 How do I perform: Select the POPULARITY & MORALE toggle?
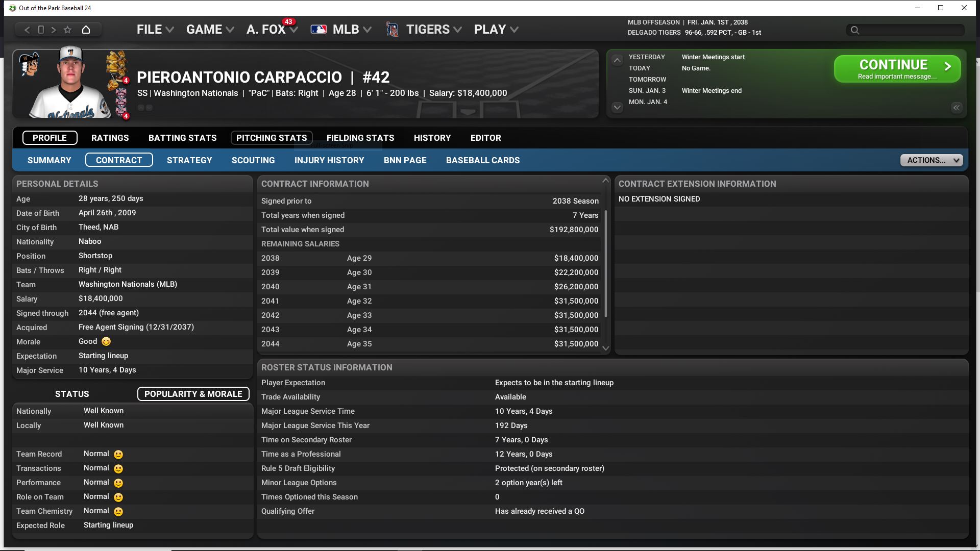[x=193, y=394]
